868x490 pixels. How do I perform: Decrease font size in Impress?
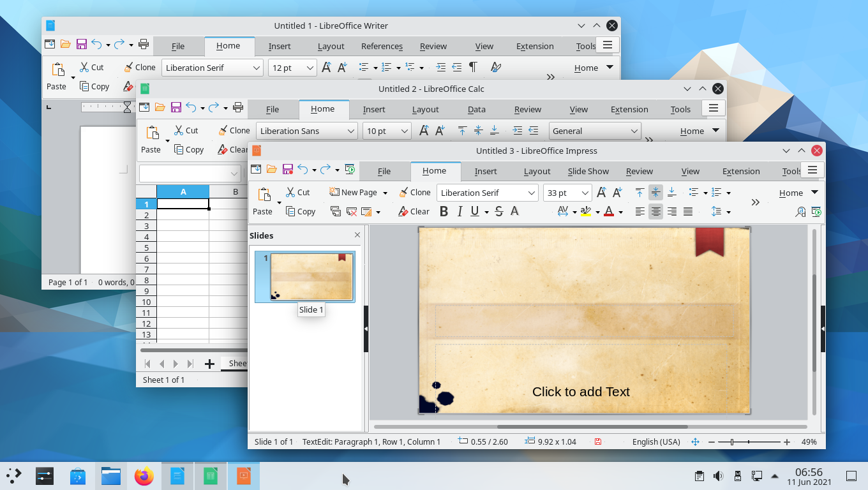[x=617, y=192]
